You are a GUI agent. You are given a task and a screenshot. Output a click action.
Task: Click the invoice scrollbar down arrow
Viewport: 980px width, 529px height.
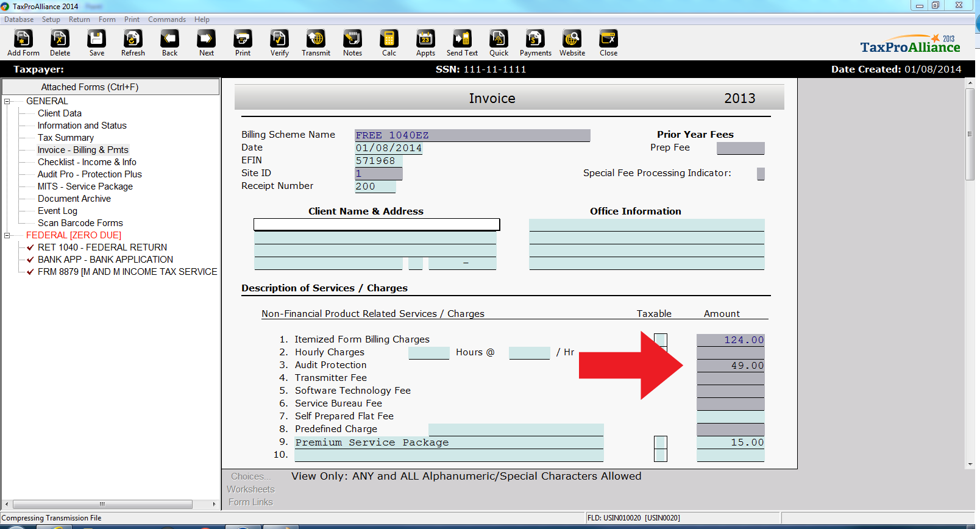(970, 464)
